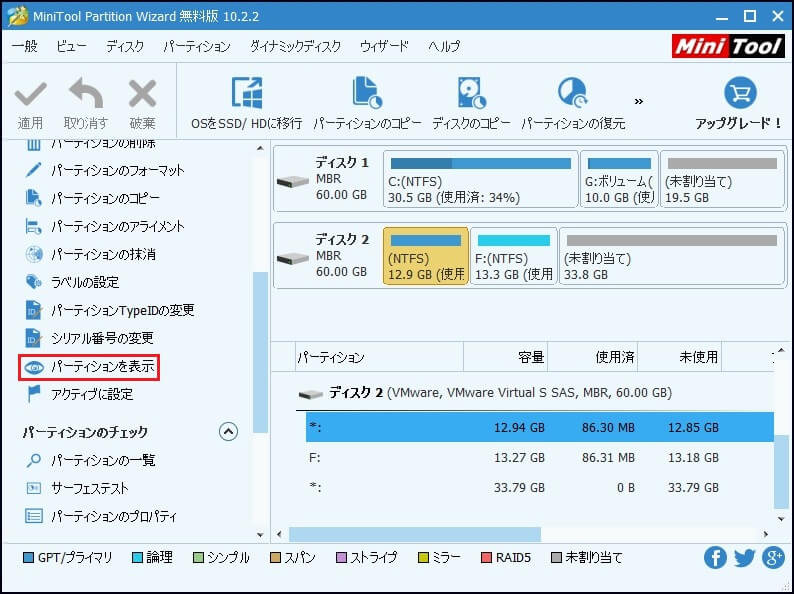Click partition list vertical scrollbar down arrow

[781, 519]
